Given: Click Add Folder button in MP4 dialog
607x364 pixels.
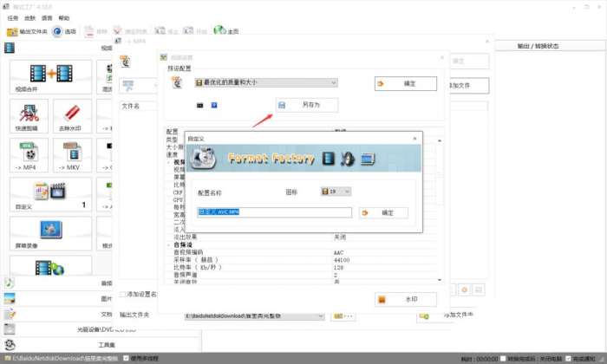Looking at the screenshot, I should point(447,315).
